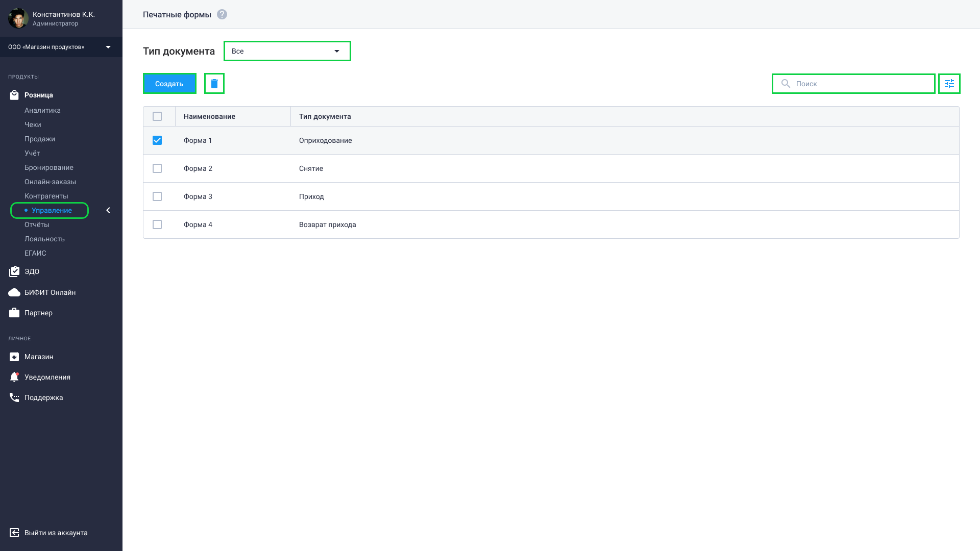
Task: Click Выйти из аккаунта link
Action: pos(56,533)
